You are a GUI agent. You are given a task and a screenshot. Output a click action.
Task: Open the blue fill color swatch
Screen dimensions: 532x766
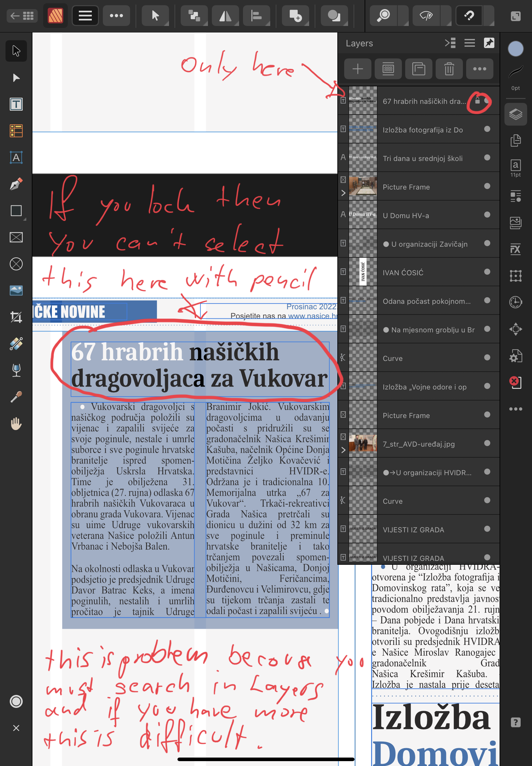click(515, 49)
